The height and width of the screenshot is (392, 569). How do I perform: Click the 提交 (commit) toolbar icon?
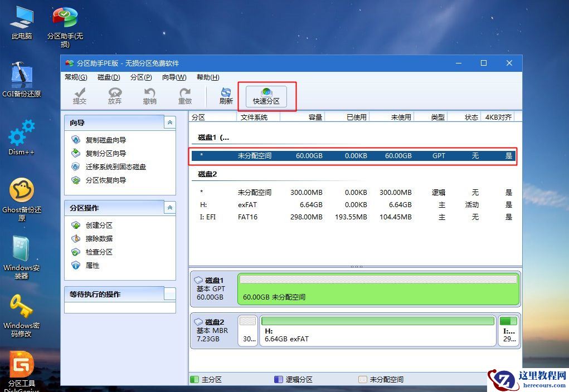click(x=80, y=95)
